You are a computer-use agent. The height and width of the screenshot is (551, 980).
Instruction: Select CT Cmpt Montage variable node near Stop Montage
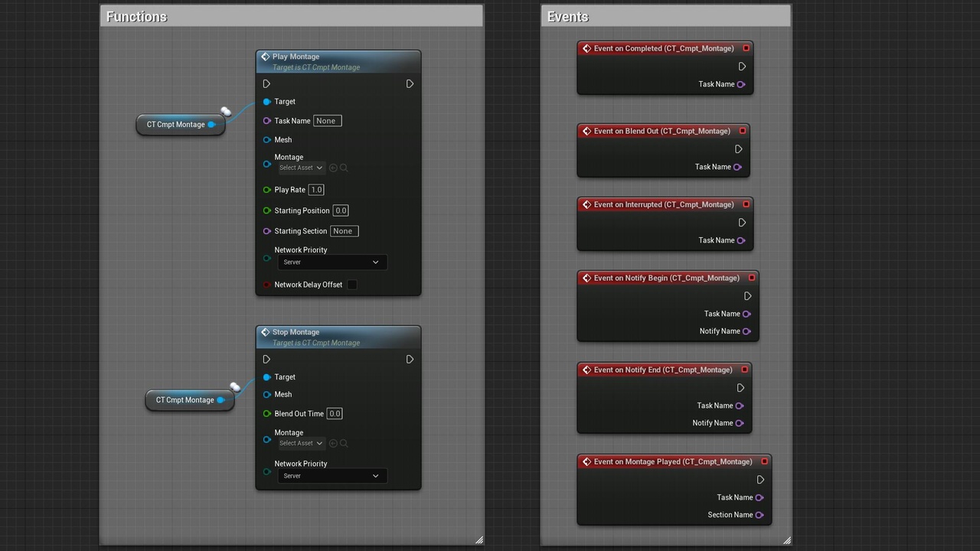tap(185, 400)
